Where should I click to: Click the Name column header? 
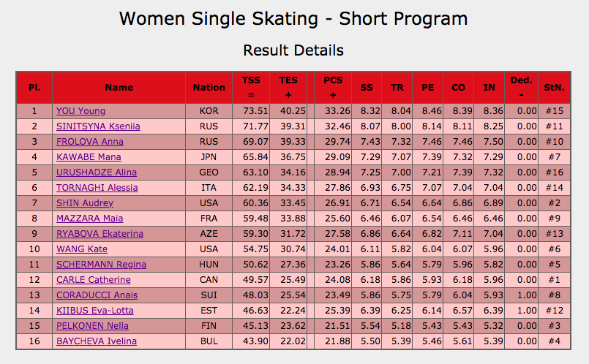(119, 88)
